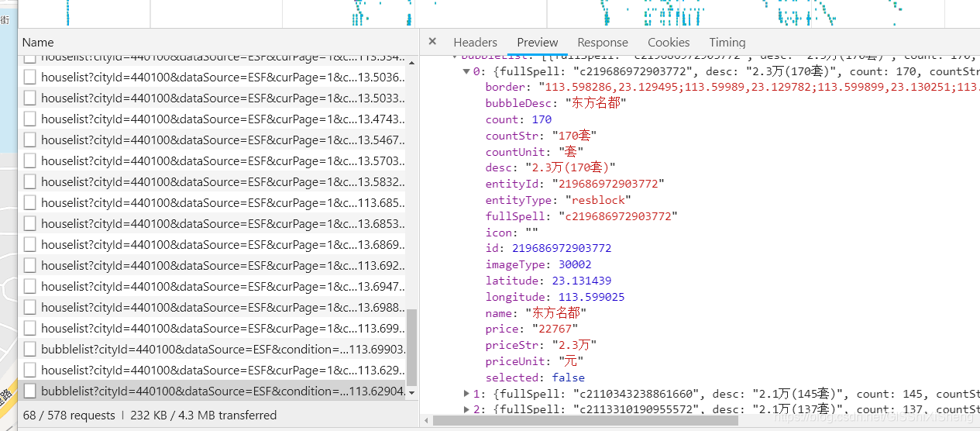Viewport: 980px width, 431px height.
Task: Click file icon of houselist request ending 13.5832
Action: pyautogui.click(x=29, y=182)
